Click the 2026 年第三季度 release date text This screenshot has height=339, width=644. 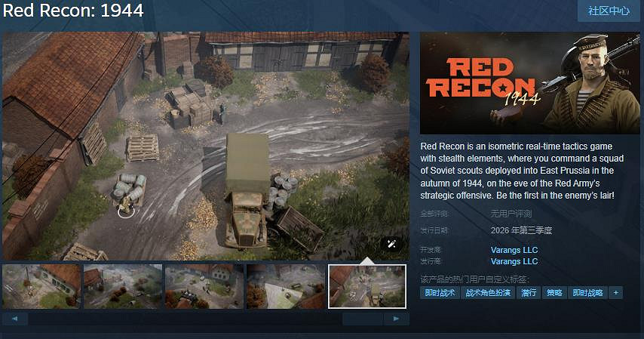click(x=521, y=230)
